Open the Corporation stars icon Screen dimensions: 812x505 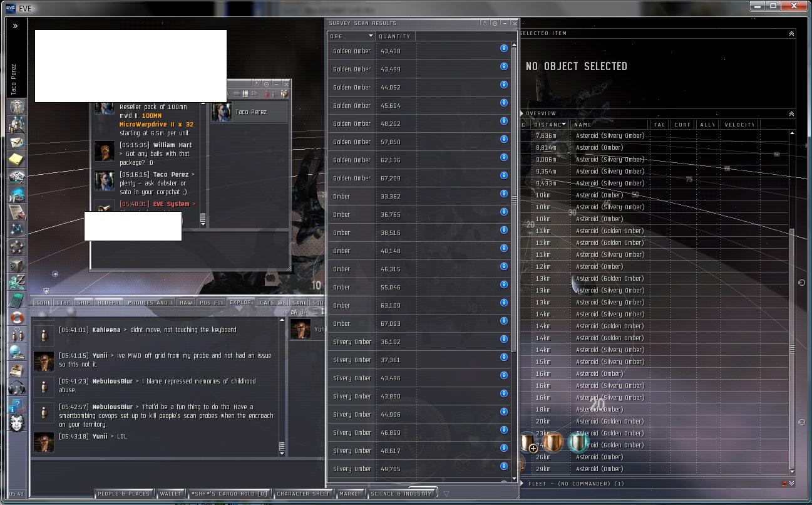16,247
